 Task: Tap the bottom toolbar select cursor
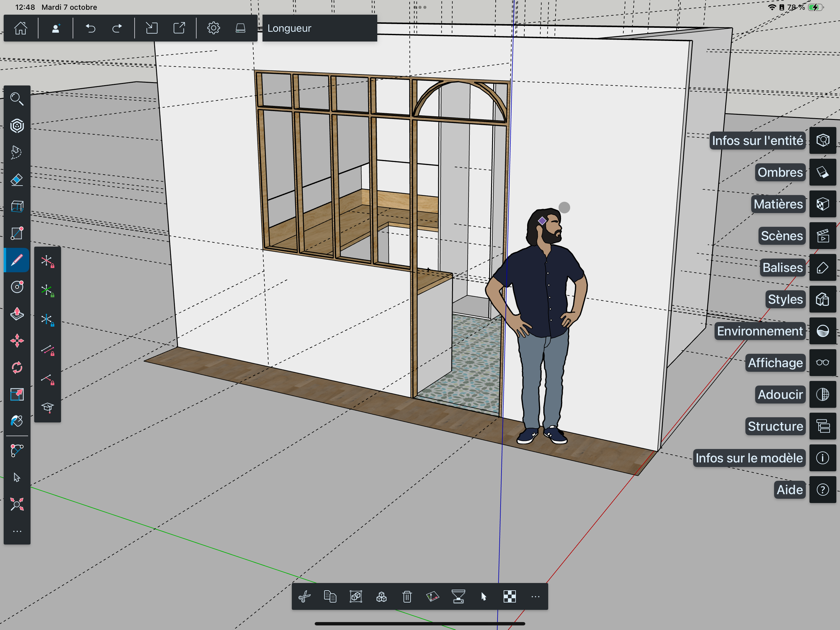(x=484, y=597)
